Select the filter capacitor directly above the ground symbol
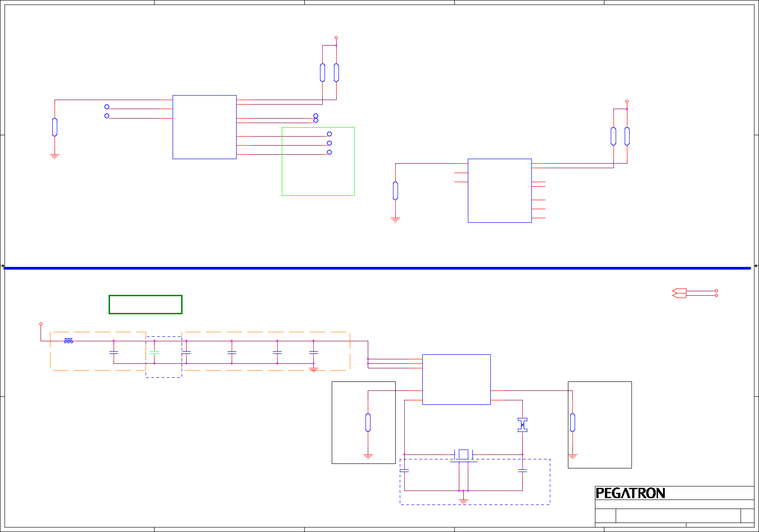 314,352
